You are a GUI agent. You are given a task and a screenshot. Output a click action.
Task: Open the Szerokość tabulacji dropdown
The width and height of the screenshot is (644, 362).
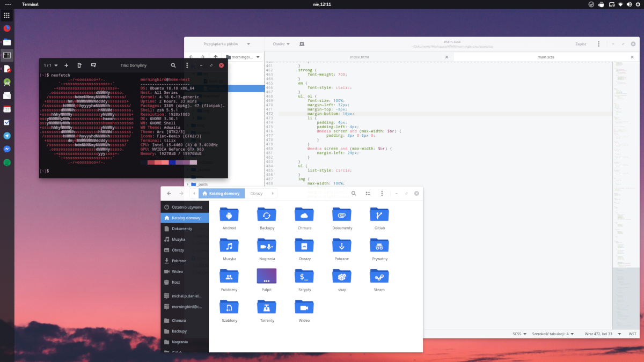click(552, 334)
